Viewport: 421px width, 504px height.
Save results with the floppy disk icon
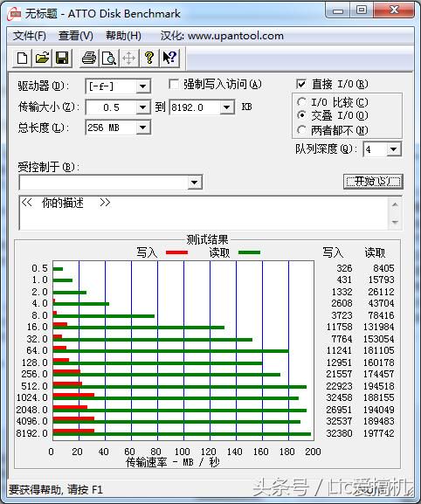[x=62, y=59]
